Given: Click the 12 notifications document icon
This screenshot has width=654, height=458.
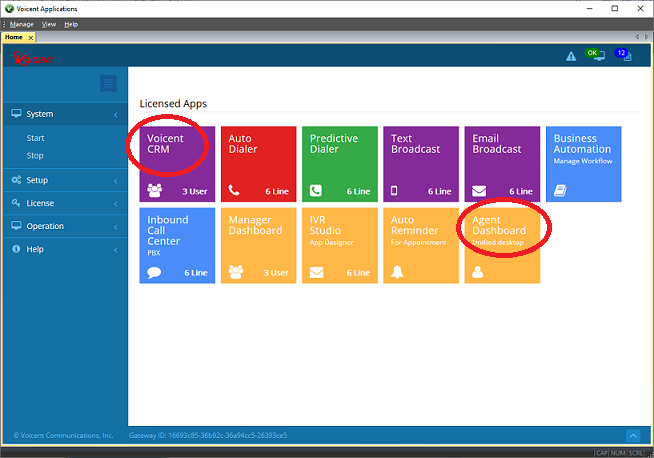Looking at the screenshot, I should [624, 54].
